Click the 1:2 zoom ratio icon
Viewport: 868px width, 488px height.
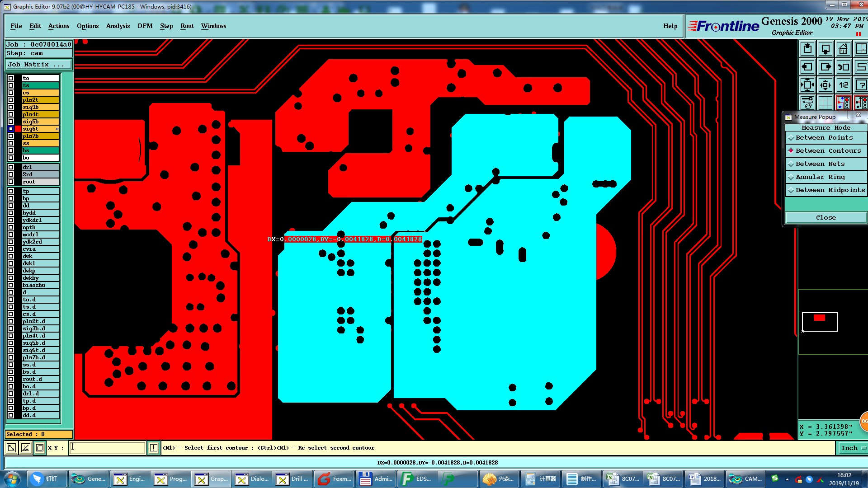click(843, 85)
